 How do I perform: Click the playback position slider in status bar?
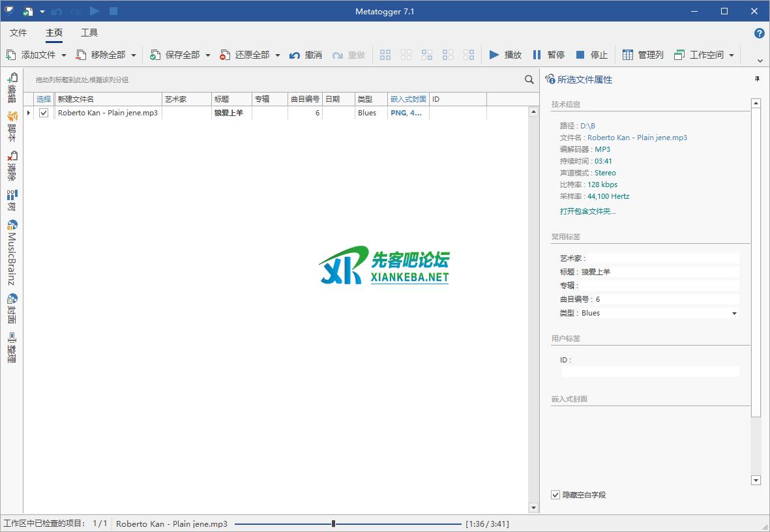333,524
